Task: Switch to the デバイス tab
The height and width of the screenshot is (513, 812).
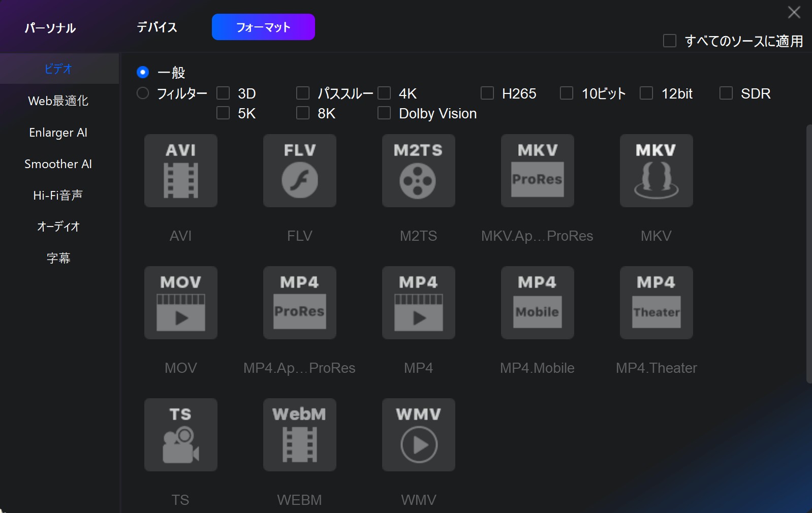Action: pyautogui.click(x=157, y=27)
